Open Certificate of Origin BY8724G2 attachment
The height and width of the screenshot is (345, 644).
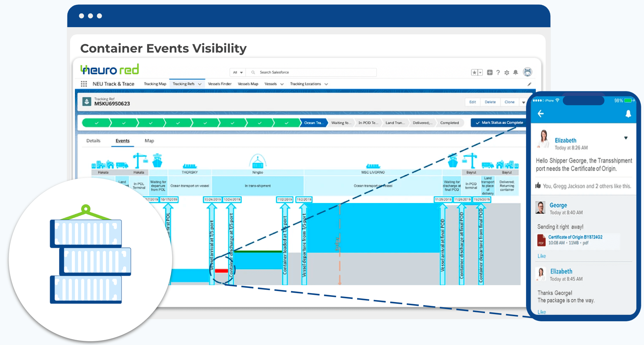click(575, 237)
